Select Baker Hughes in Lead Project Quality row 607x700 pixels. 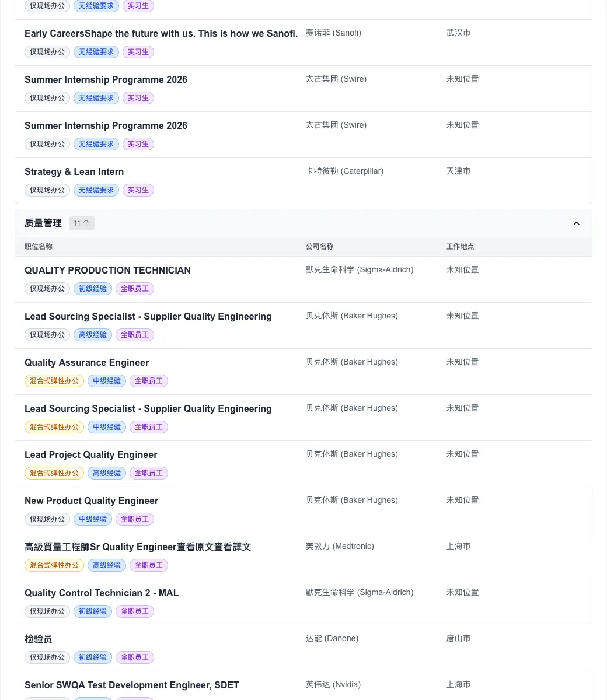tap(352, 454)
